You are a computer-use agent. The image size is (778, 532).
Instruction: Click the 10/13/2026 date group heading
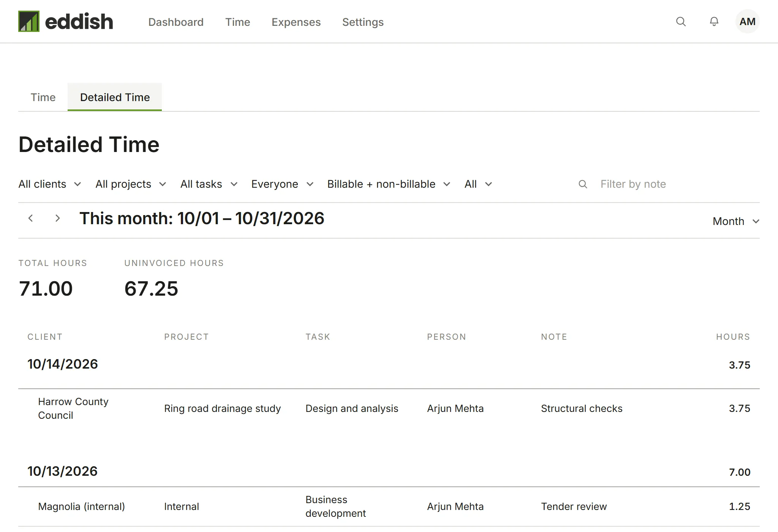click(x=62, y=471)
